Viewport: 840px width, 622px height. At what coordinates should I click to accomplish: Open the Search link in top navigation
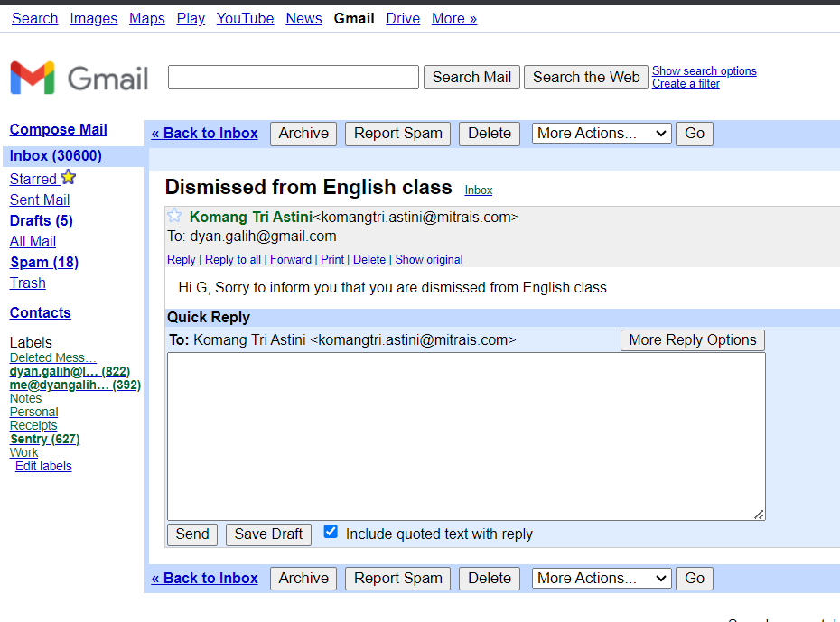click(35, 19)
